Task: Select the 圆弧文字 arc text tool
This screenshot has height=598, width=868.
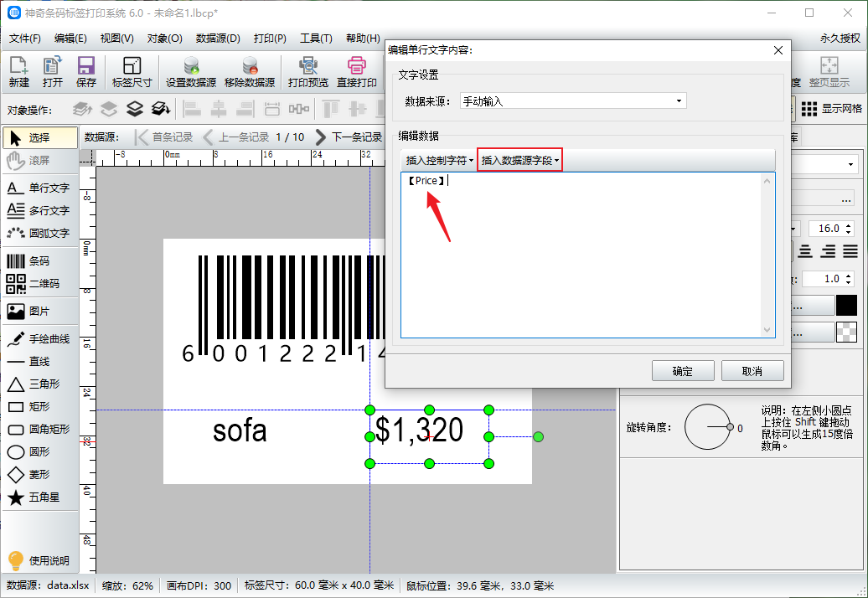Action: click(40, 234)
